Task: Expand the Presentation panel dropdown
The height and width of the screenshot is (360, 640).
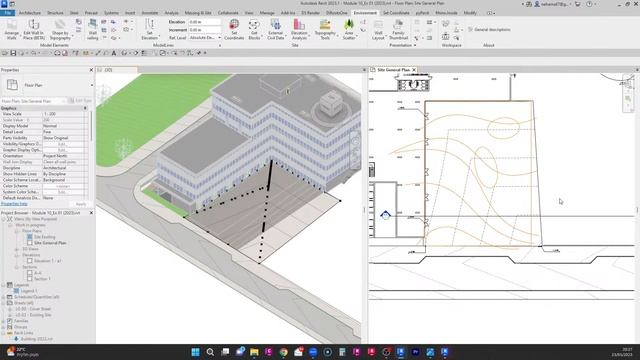Action: pos(415,45)
